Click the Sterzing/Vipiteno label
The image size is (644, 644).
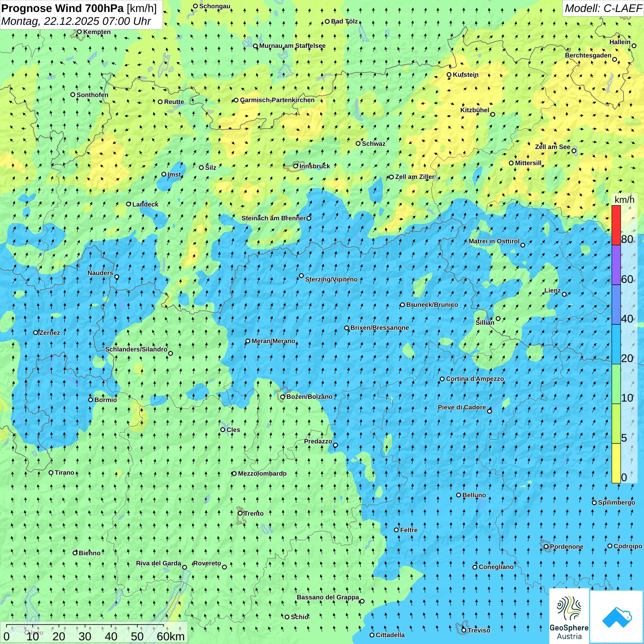click(x=331, y=279)
